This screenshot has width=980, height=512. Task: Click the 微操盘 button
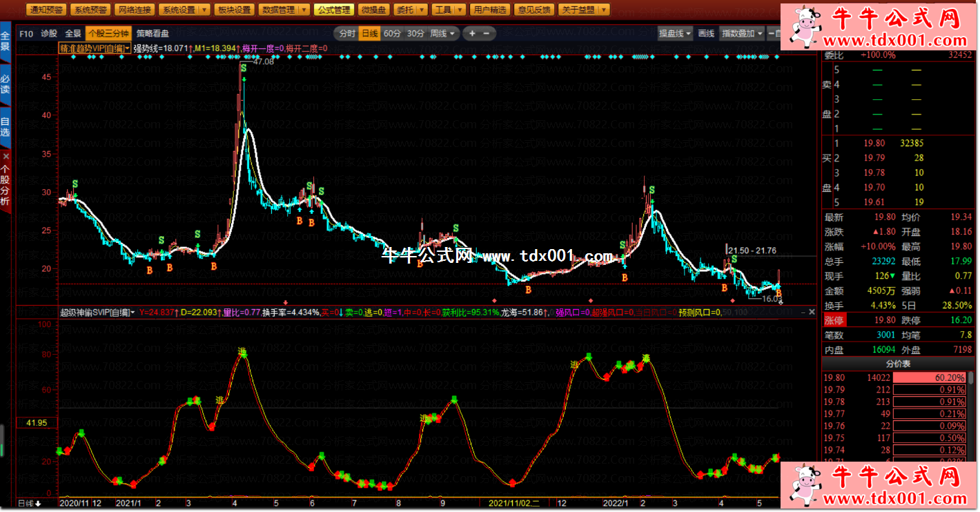[373, 10]
